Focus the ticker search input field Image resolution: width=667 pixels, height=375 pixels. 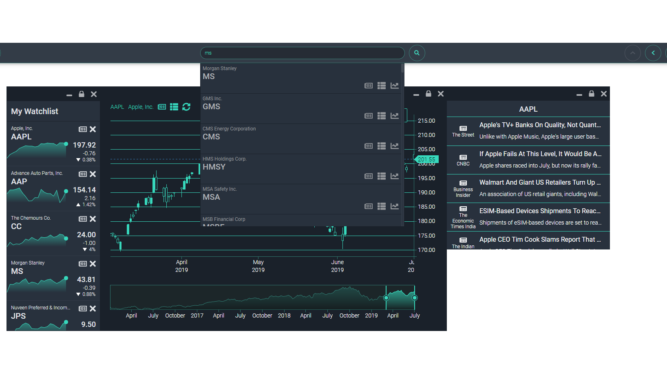tap(302, 53)
